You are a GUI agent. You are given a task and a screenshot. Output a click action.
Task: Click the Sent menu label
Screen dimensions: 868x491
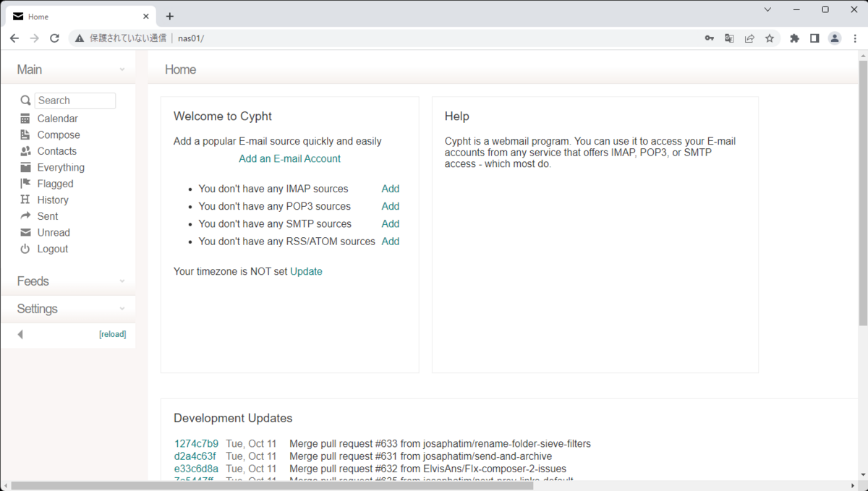pos(48,216)
